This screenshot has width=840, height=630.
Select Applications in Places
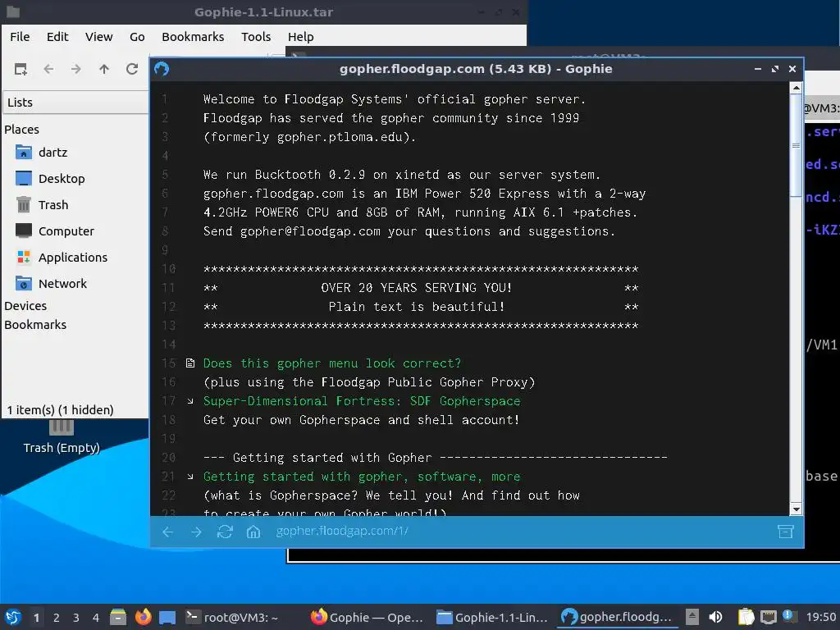pyautogui.click(x=75, y=257)
